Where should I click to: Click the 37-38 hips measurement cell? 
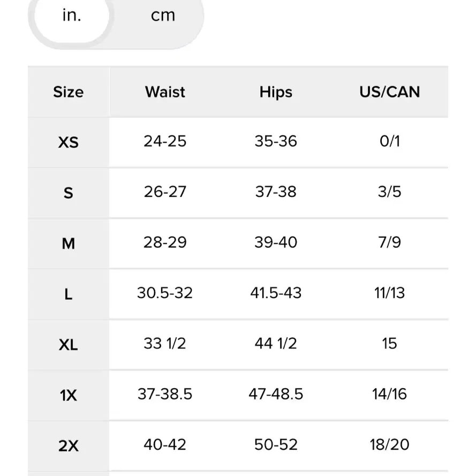tap(276, 192)
